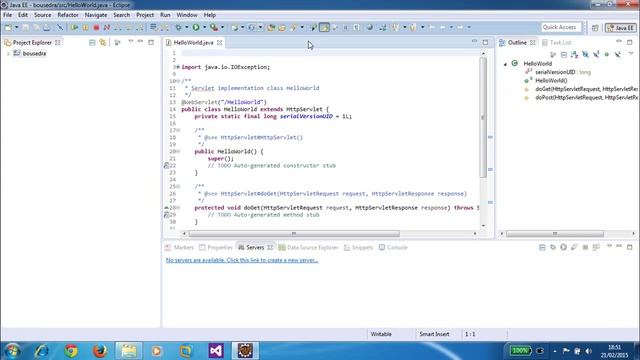Switch to the Markers tab
This screenshot has width=640, height=360.
coord(179,247)
